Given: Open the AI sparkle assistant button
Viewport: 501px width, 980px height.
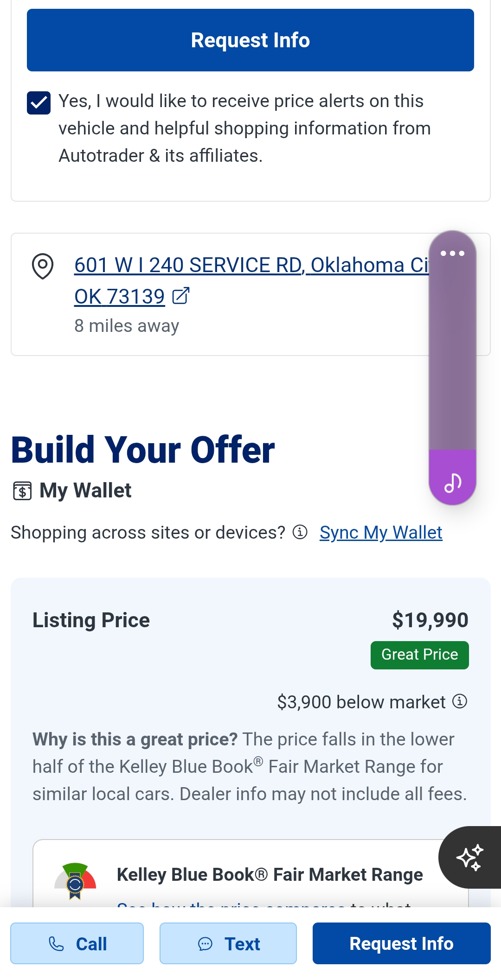Looking at the screenshot, I should (470, 857).
